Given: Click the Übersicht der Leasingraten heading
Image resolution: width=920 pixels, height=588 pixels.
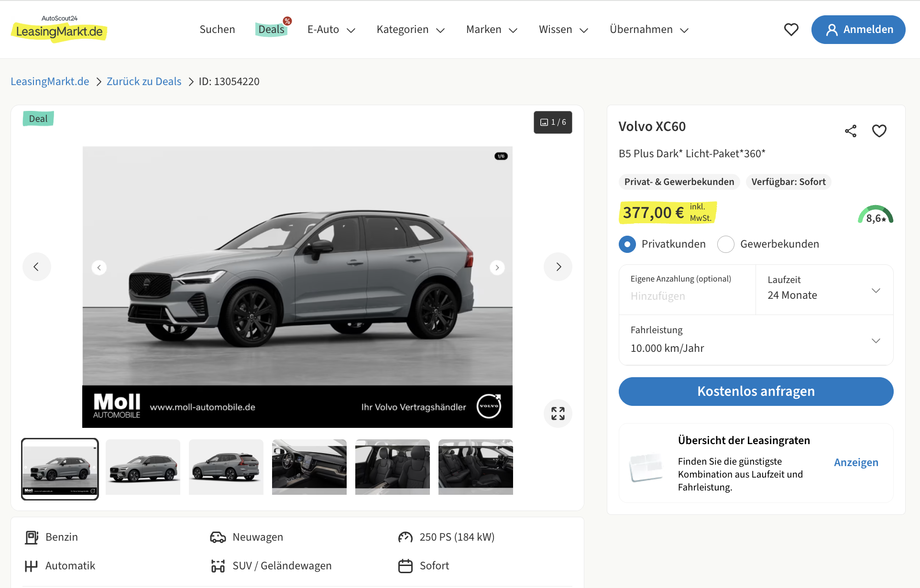Looking at the screenshot, I should [x=744, y=440].
